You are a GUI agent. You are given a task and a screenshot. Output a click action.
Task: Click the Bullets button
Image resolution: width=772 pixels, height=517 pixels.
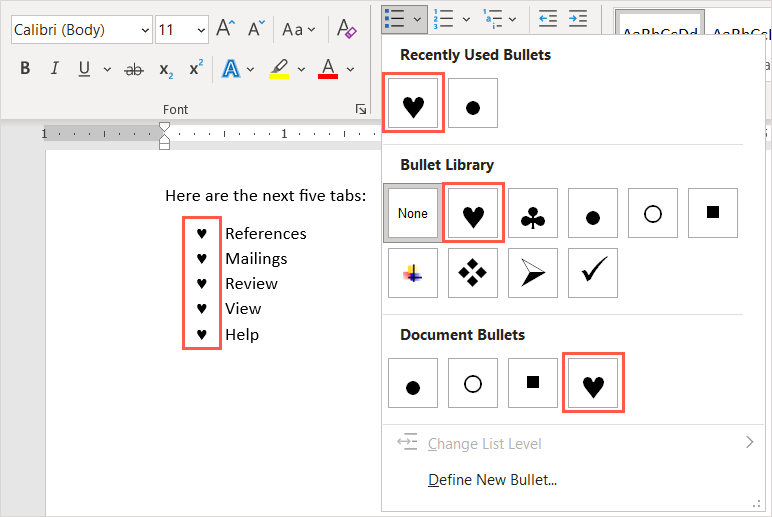pos(395,19)
